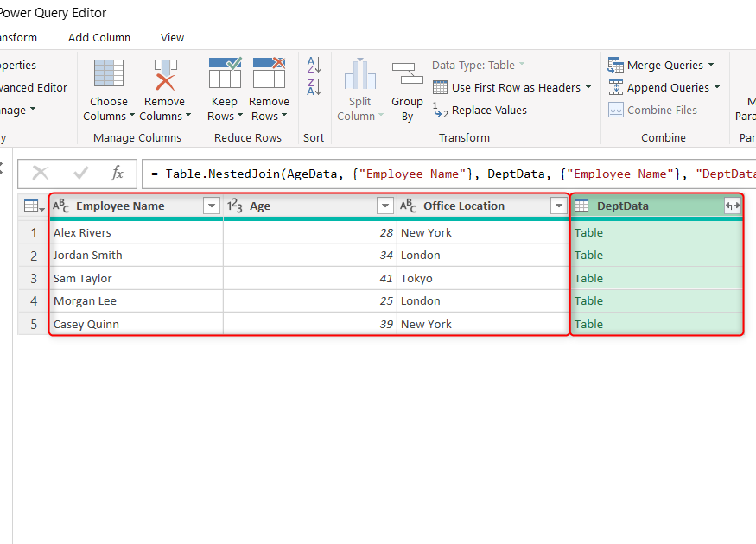
Task: Click the fx function icon
Action: point(118,173)
